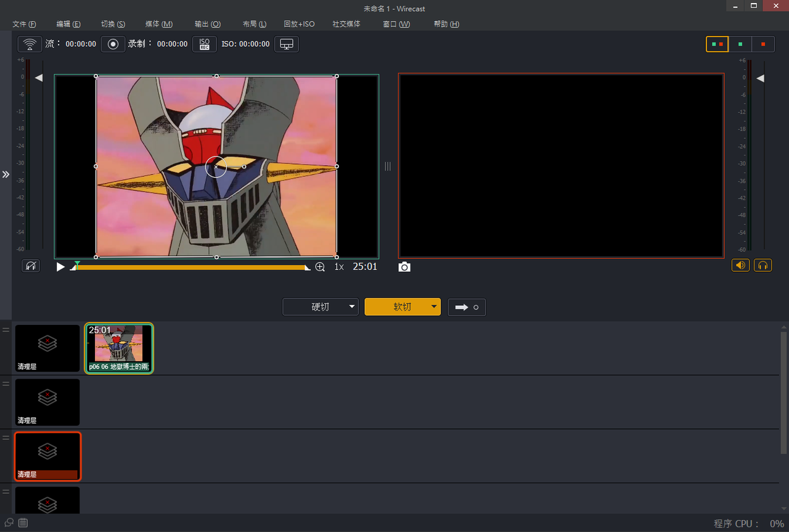Screen dimensions: 789x532
Task: Click the black live output window
Action: click(x=561, y=166)
